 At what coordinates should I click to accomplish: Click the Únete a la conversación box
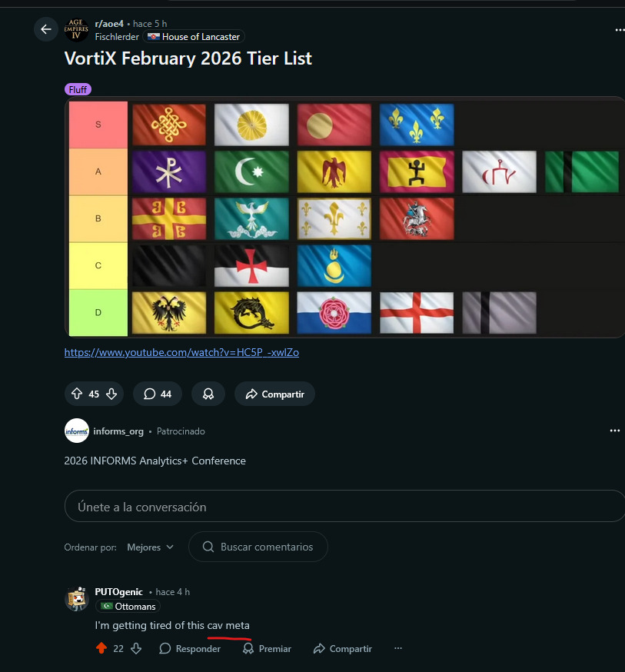point(344,507)
